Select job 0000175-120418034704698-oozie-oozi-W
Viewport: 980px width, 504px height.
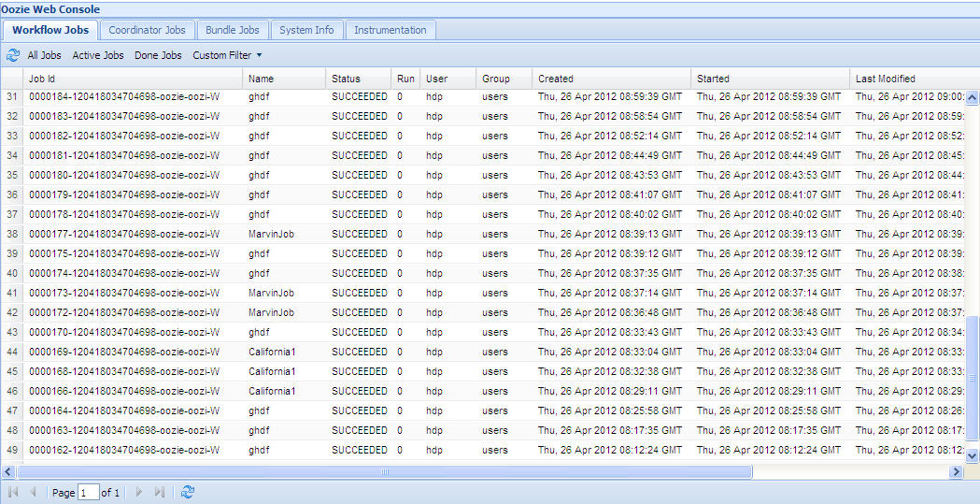124,254
